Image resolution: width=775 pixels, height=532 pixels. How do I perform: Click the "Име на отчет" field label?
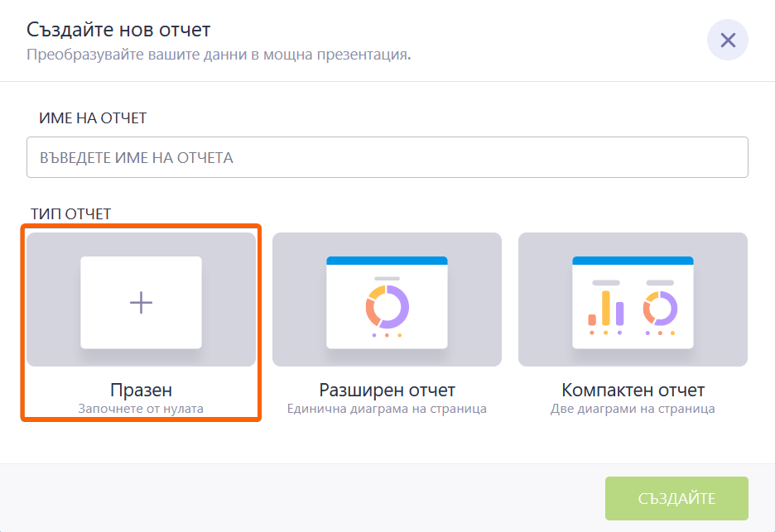93,118
